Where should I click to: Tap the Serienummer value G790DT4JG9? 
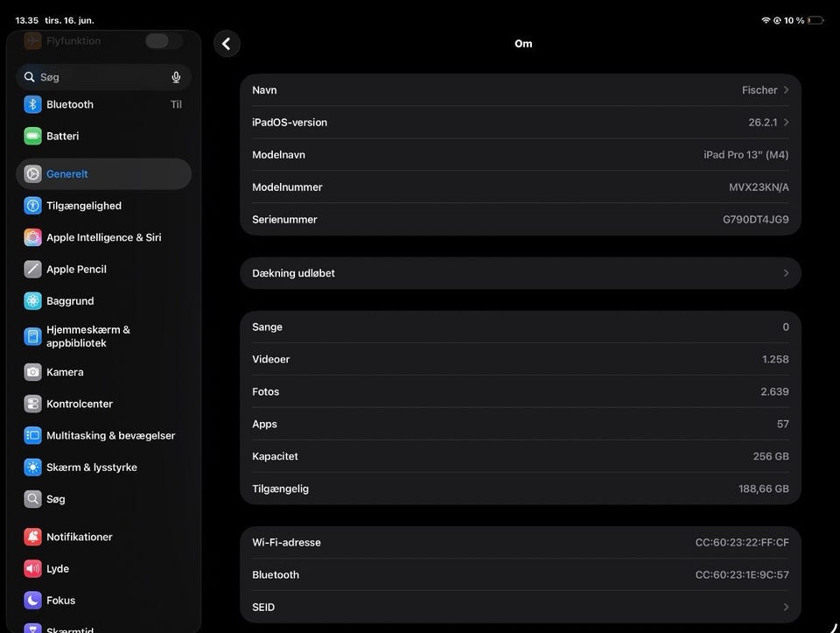pyautogui.click(x=755, y=219)
